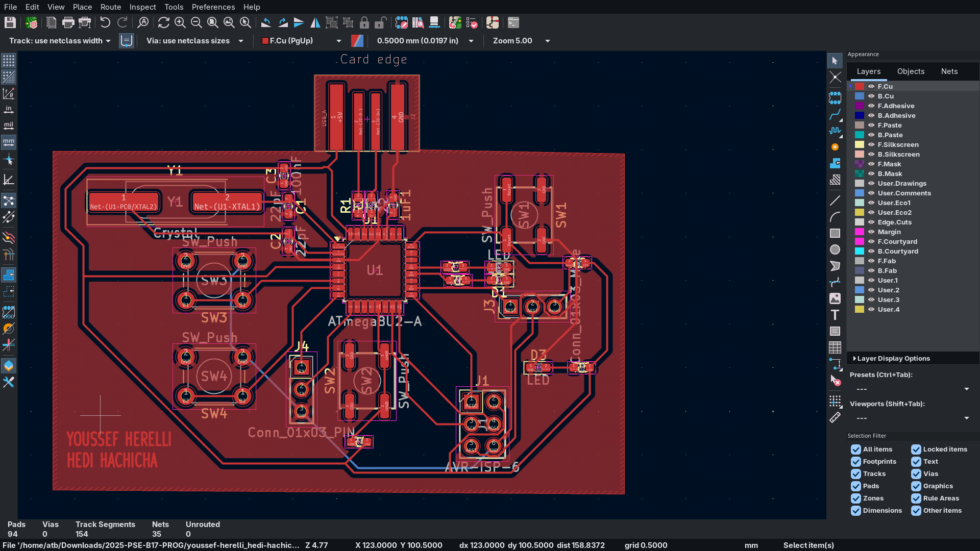The width and height of the screenshot is (980, 551).
Task: Uncheck the Footprints selection filter
Action: tap(856, 461)
